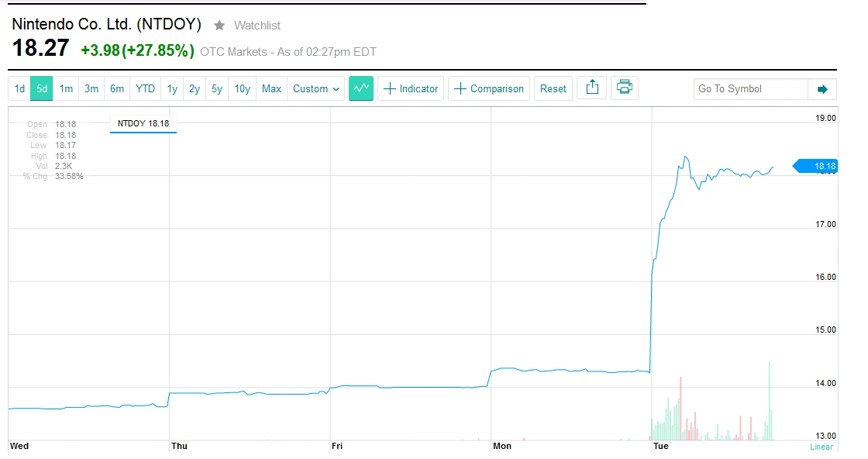
Task: Select the 1d time range
Action: coord(19,88)
